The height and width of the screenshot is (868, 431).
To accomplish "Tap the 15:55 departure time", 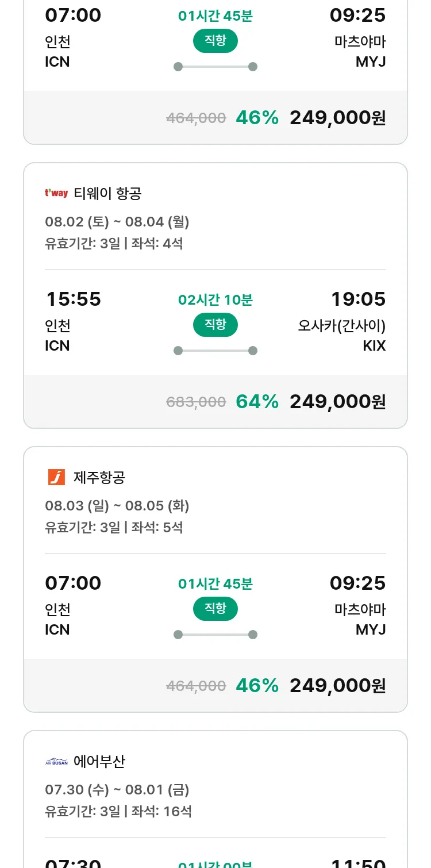I will [x=73, y=299].
